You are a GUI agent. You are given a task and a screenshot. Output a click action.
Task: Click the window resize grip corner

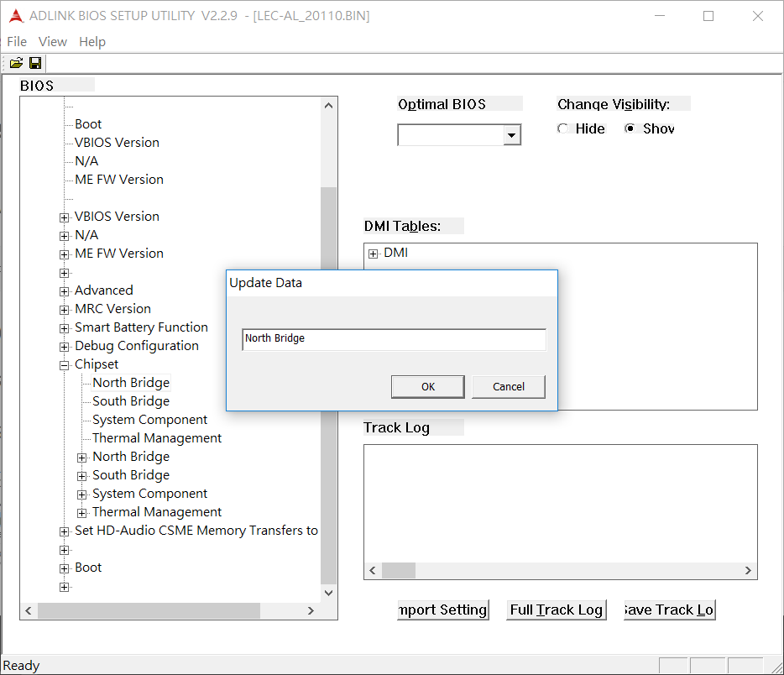pyautogui.click(x=777, y=668)
